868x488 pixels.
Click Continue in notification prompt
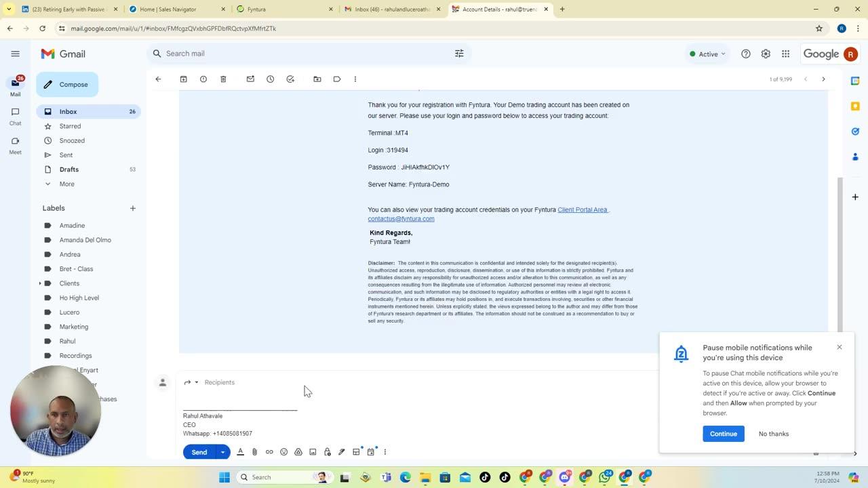click(723, 434)
